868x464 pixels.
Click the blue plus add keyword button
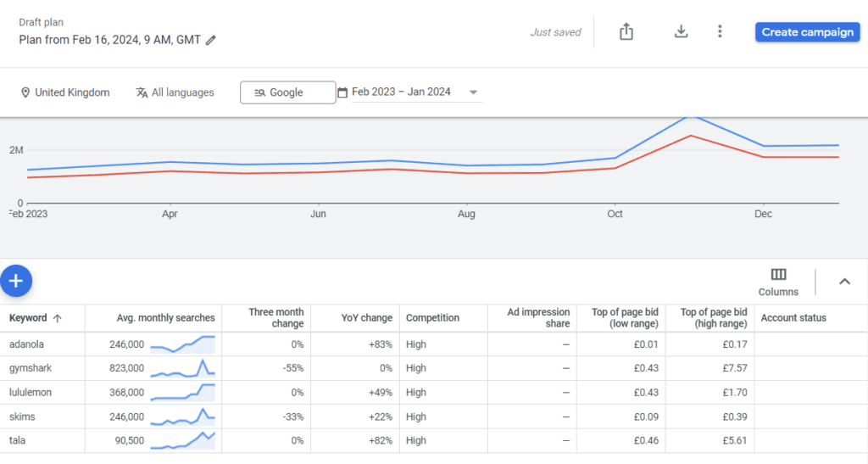(x=16, y=280)
